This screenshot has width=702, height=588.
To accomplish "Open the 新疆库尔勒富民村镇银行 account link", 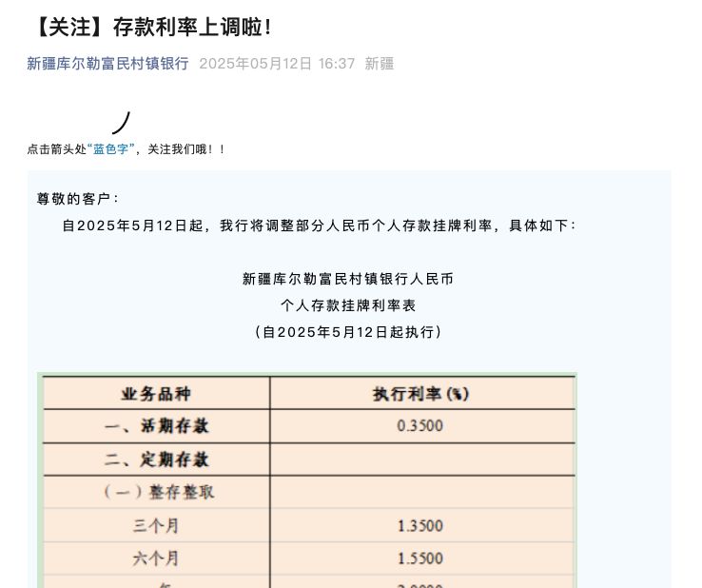I will [107, 64].
